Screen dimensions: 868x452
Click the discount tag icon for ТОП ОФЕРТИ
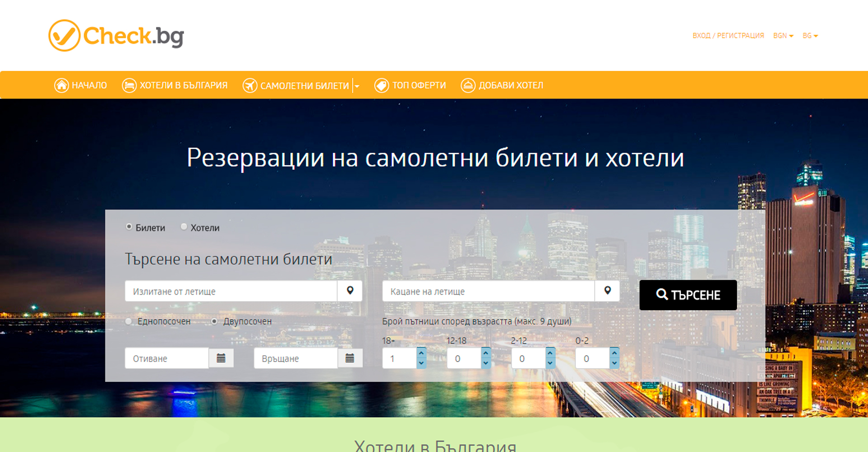(382, 85)
